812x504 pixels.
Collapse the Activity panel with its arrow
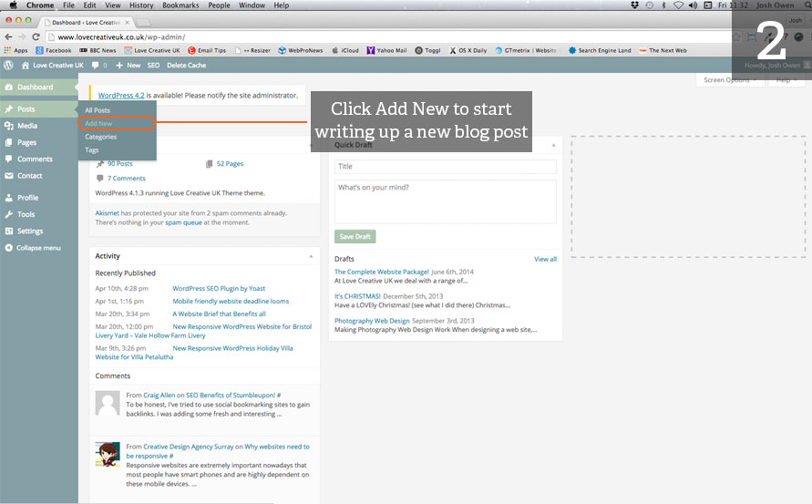312,256
